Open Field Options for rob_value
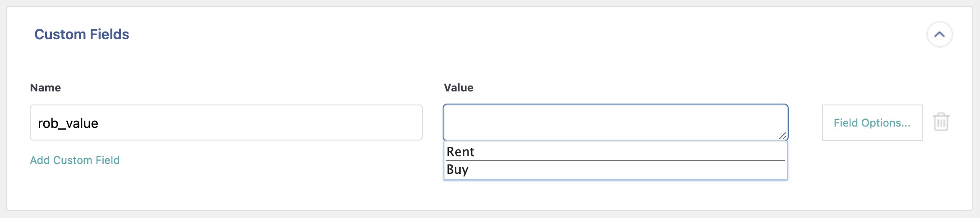980x218 pixels. (x=872, y=123)
